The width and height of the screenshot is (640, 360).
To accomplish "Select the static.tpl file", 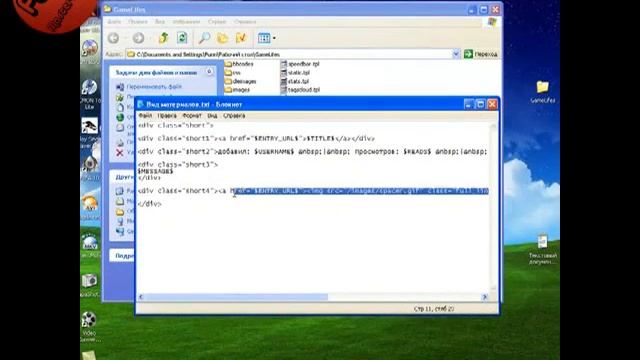I will click(x=295, y=73).
